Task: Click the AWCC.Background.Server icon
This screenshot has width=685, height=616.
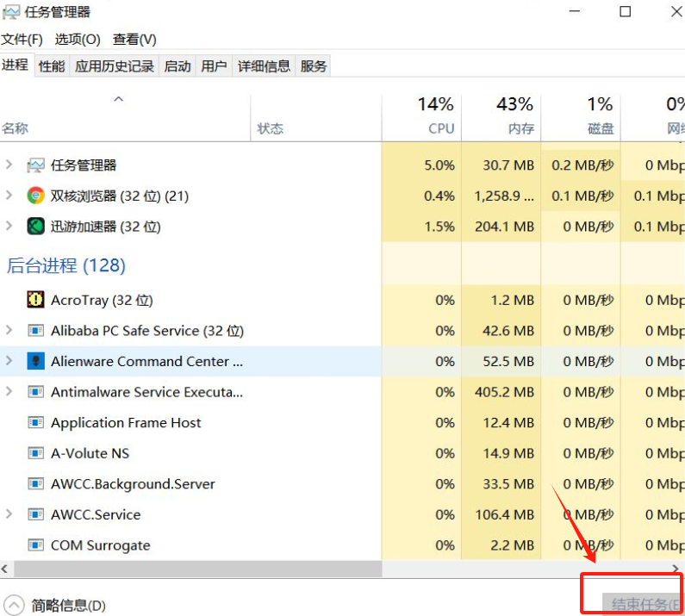Action: pos(35,483)
